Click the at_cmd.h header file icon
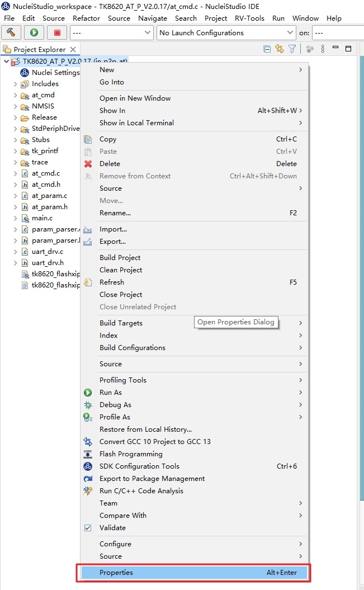 [25, 185]
